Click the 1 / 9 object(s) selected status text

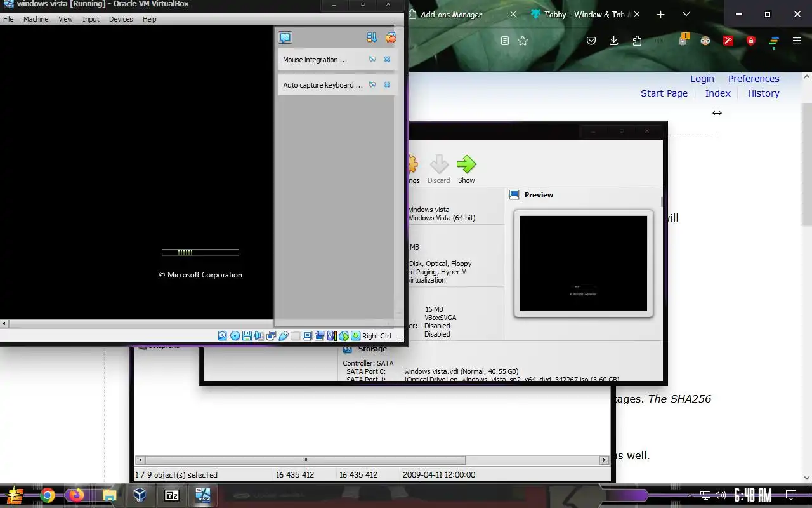pos(176,474)
